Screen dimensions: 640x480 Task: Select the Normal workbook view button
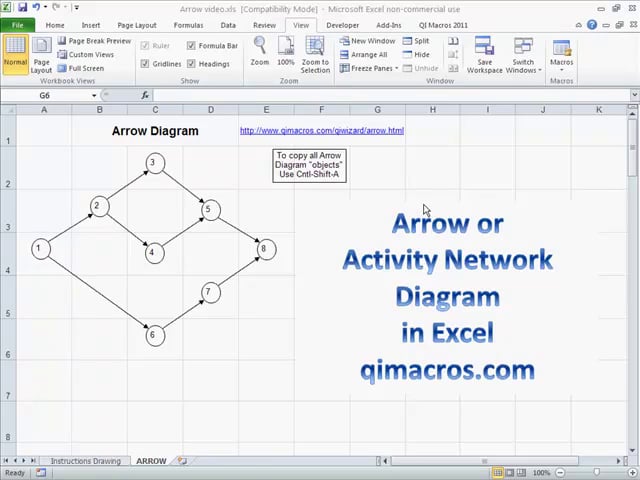point(16,54)
